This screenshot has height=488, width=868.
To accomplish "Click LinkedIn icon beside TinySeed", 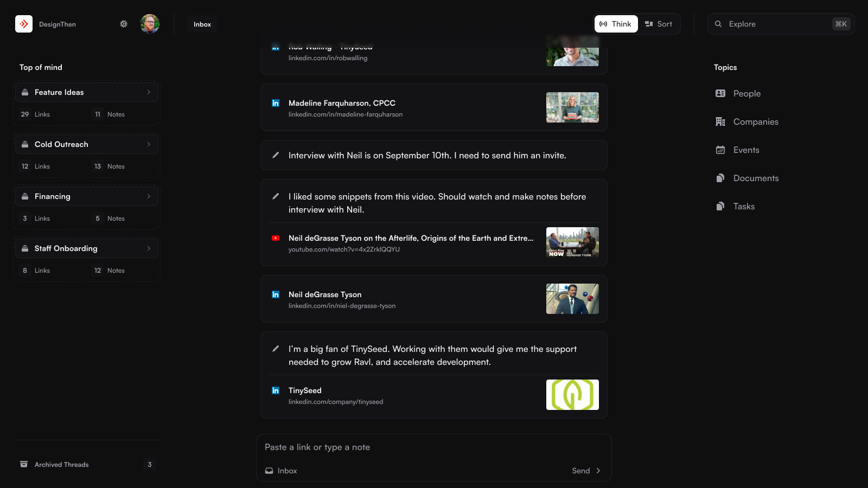I will 276,390.
